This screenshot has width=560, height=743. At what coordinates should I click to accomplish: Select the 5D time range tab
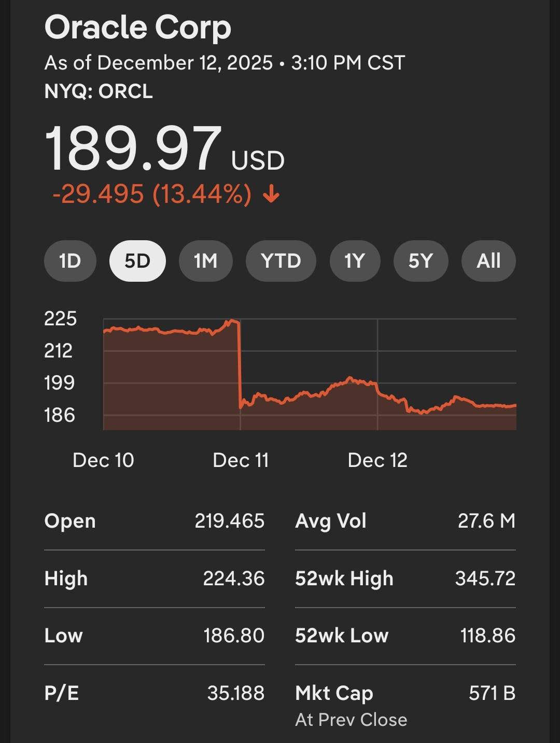(x=137, y=261)
